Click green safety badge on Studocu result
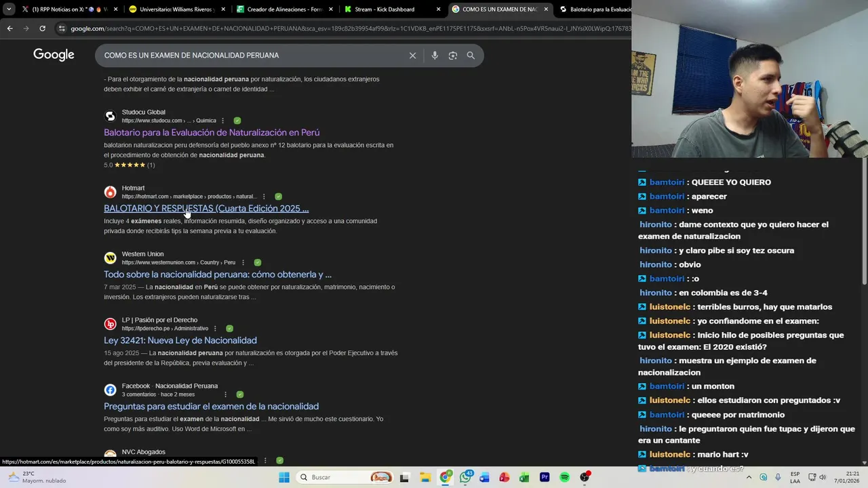 pyautogui.click(x=237, y=121)
